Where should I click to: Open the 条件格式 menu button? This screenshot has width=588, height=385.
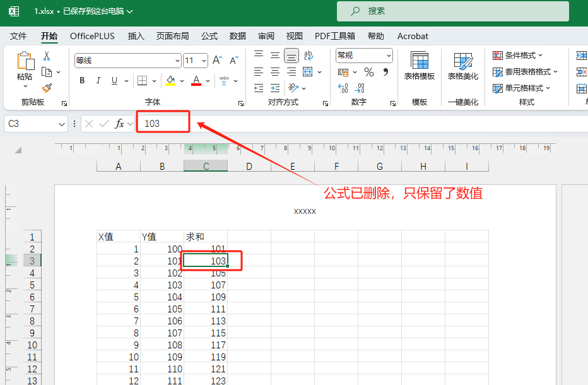(x=519, y=56)
